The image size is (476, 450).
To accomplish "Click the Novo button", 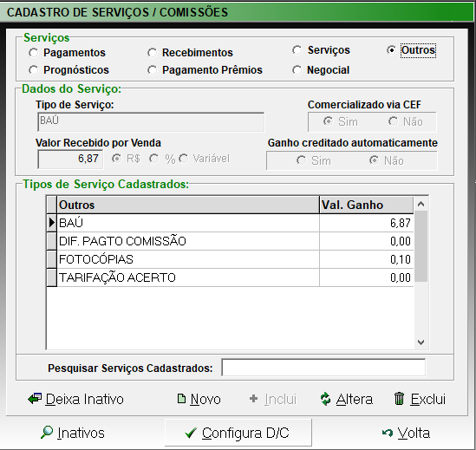I will (x=199, y=399).
